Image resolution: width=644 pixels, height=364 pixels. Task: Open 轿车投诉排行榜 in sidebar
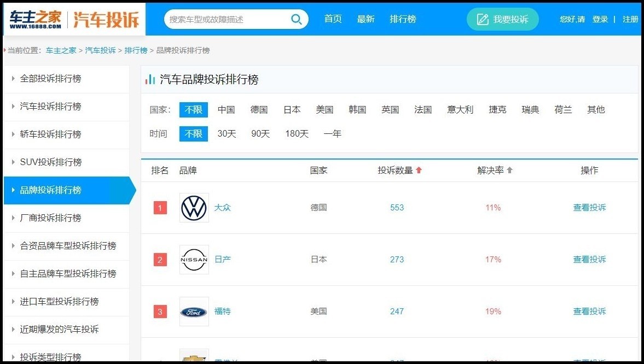coord(67,134)
